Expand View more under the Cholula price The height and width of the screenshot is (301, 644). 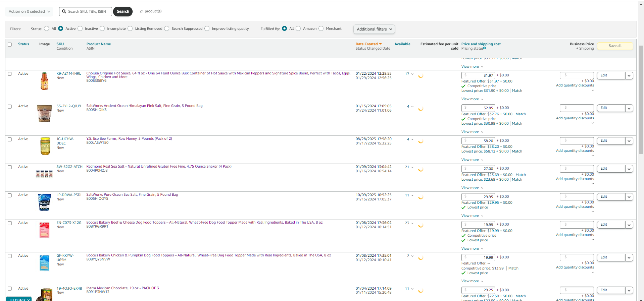(x=472, y=99)
